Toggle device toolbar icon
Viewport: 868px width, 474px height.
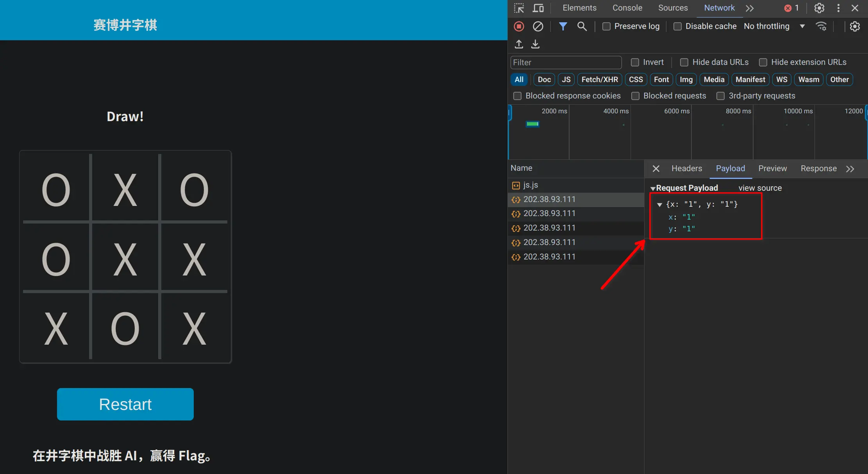point(538,8)
